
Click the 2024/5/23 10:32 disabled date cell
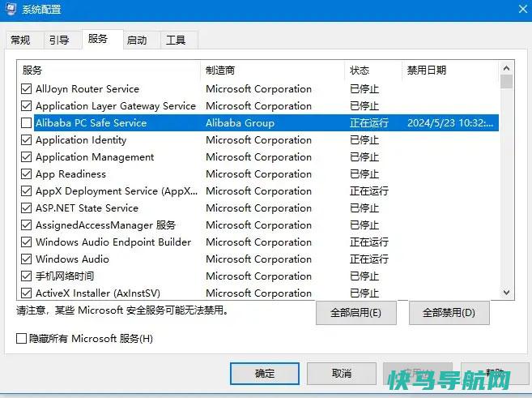450,123
